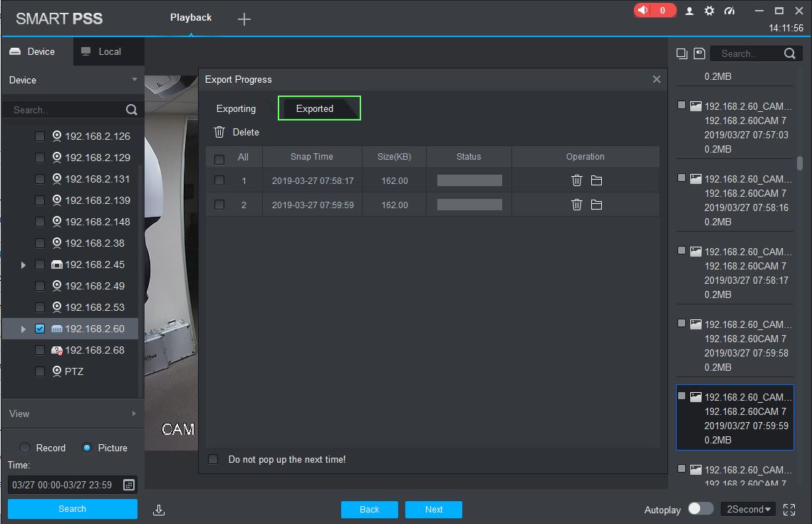This screenshot has height=524, width=812.
Task: Toggle fullscreen view icon
Action: (x=788, y=510)
